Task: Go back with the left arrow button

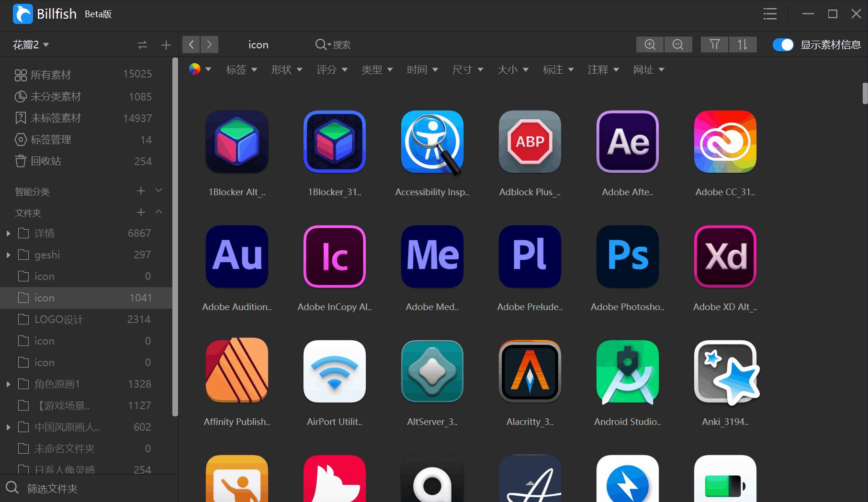Action: coord(191,45)
